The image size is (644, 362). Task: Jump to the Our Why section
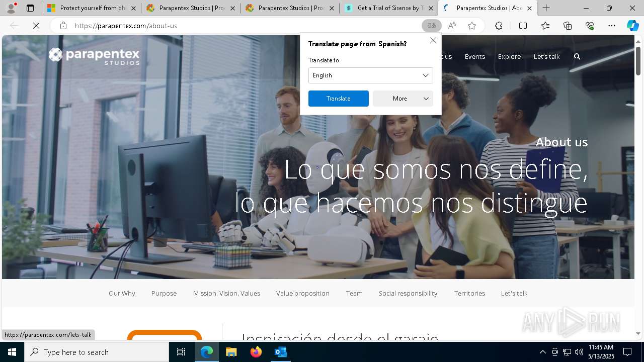click(x=122, y=293)
